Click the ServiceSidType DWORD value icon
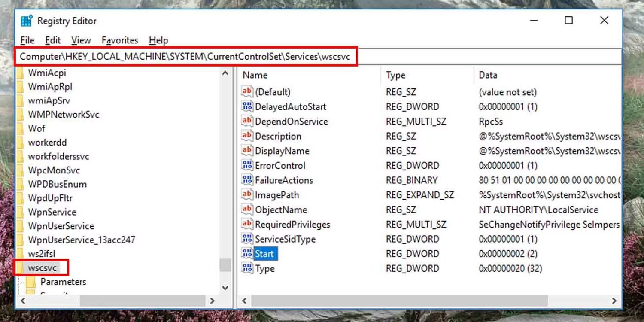This screenshot has width=644, height=322. pyautogui.click(x=247, y=239)
